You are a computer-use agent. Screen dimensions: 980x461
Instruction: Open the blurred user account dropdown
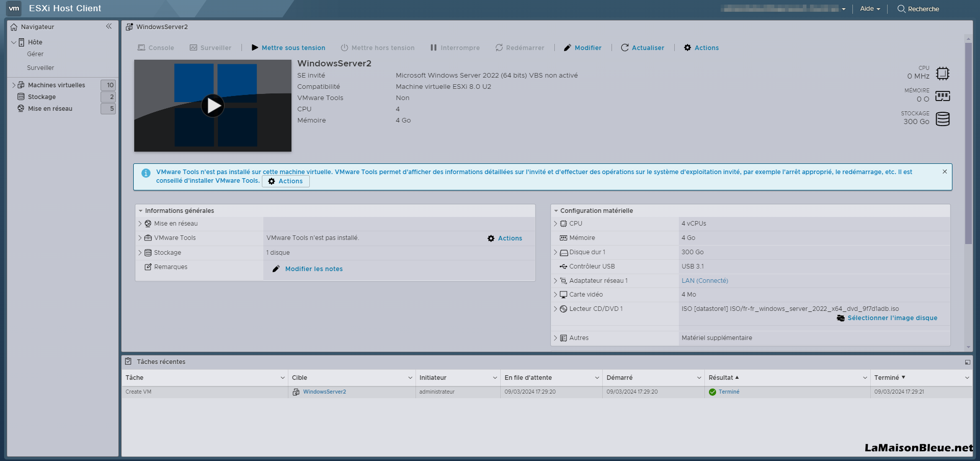(x=783, y=9)
